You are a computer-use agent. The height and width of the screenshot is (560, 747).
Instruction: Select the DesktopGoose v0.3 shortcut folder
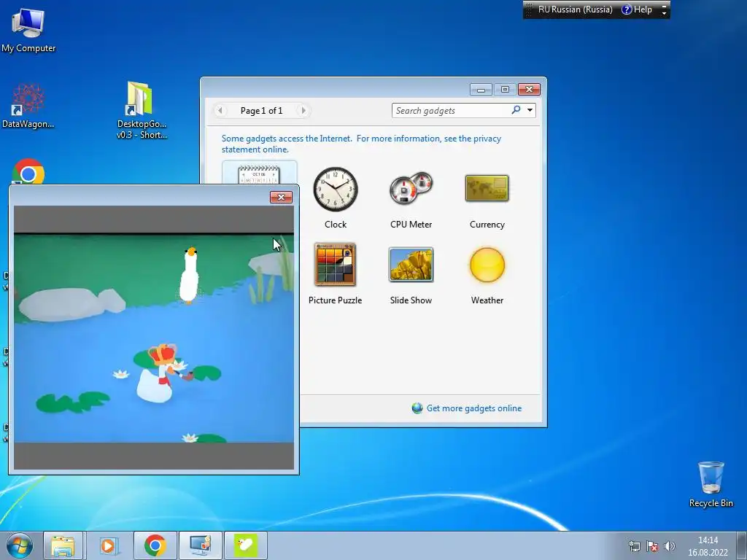141,110
